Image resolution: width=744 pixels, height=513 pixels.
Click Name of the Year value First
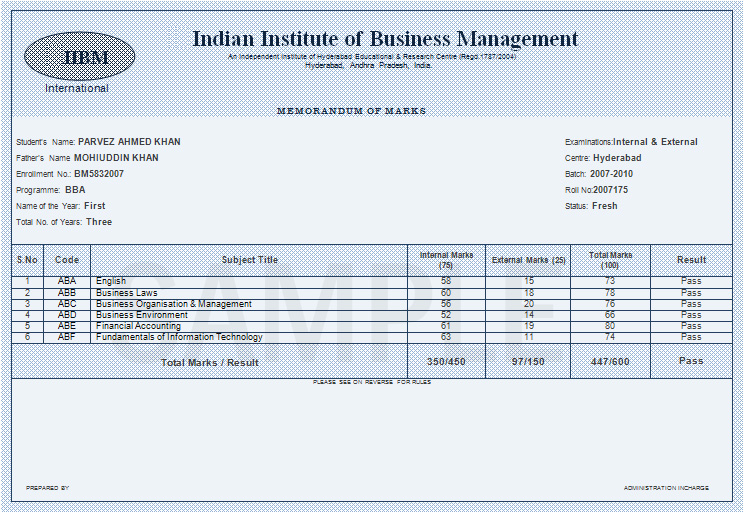click(x=94, y=206)
